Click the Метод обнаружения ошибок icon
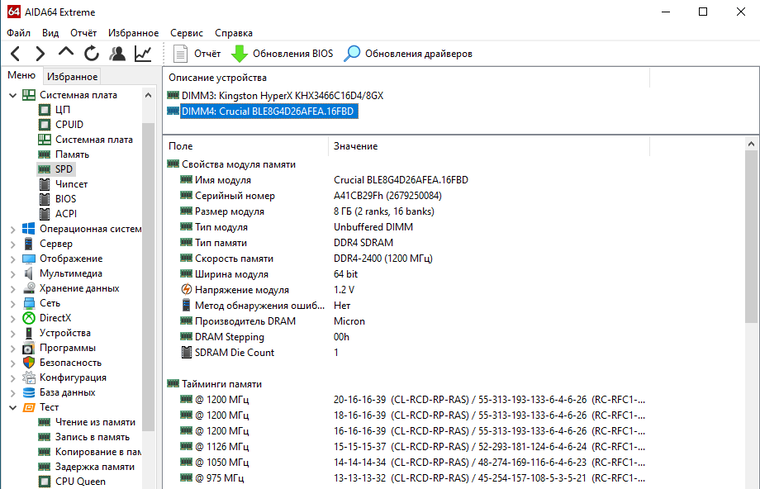The image size is (760, 489). point(186,305)
